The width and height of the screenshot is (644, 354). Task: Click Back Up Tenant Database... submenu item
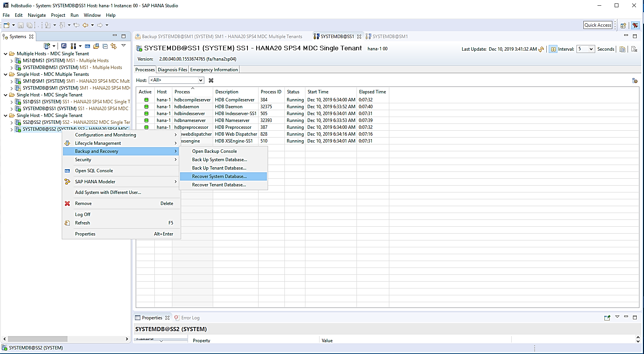219,168
